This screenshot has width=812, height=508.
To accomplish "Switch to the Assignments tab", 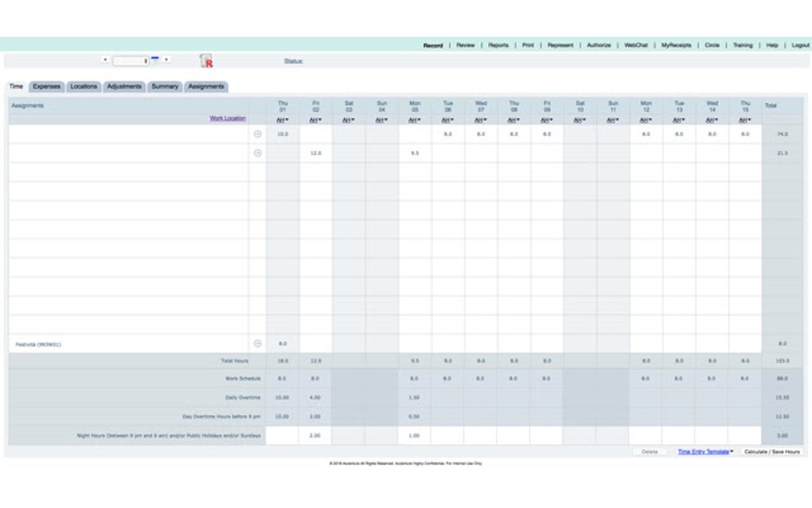I will 206,87.
